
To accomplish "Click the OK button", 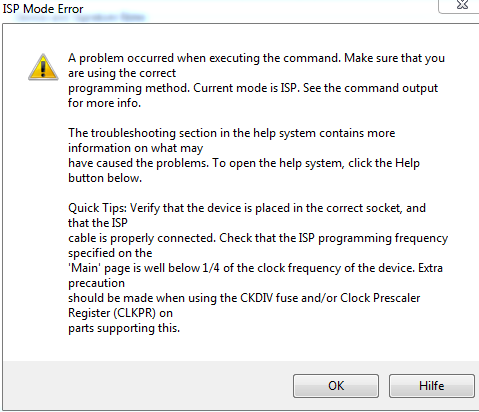I will [336, 386].
